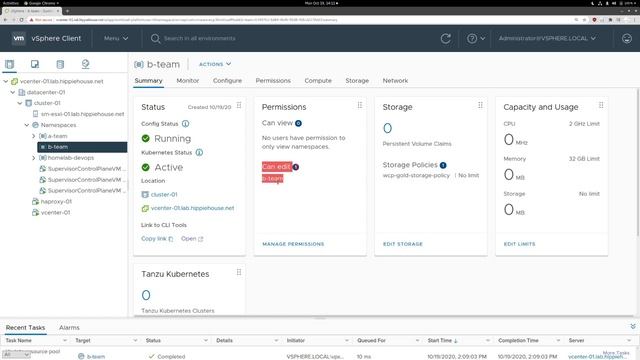Click the b-team namespace icon in title

point(139,64)
